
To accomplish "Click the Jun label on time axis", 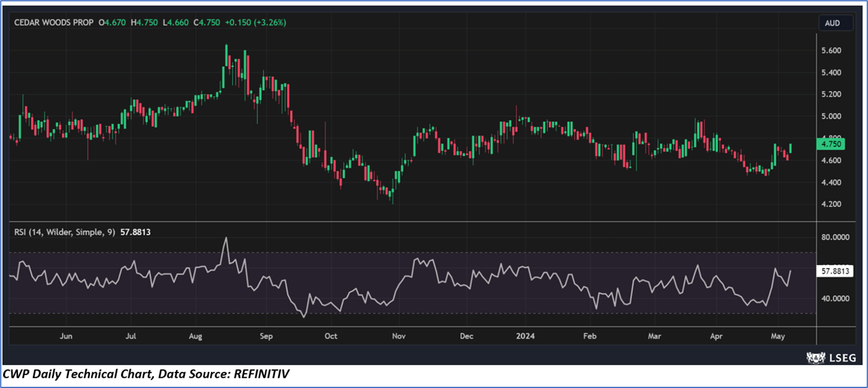I will [67, 336].
